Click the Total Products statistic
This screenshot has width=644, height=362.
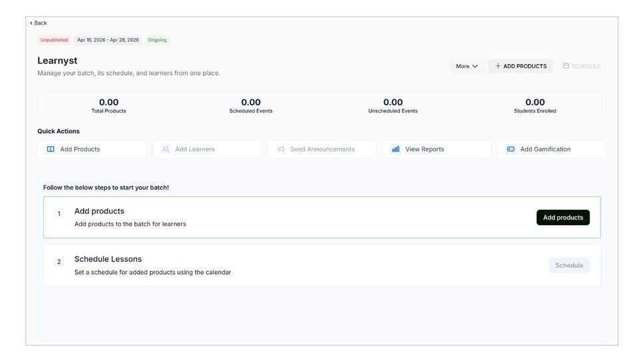[109, 105]
